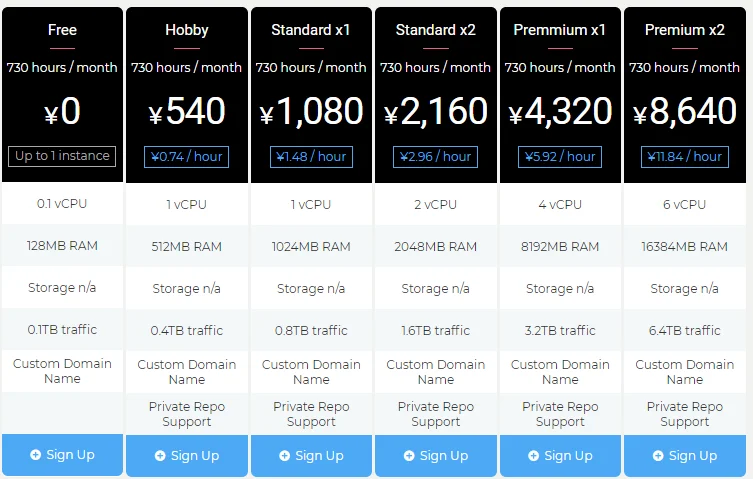Select the ¥5.92 / hour rate badge
753x479 pixels.
[x=560, y=156]
